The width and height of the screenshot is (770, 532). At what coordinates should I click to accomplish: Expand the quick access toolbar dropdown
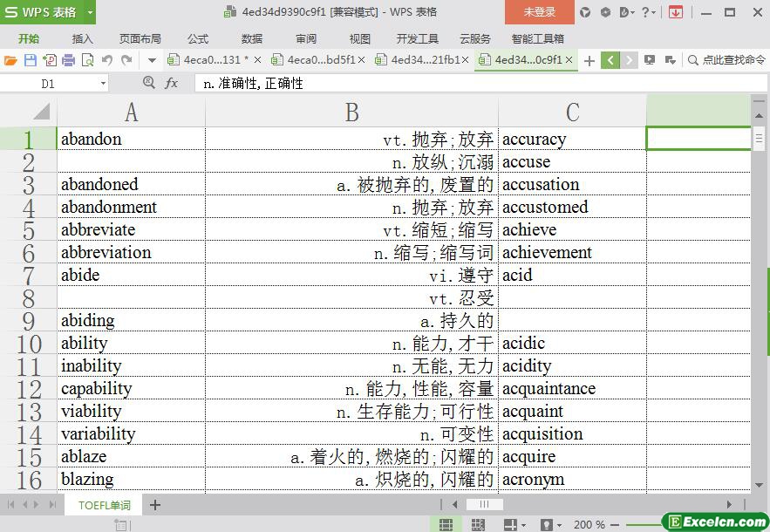click(x=152, y=61)
